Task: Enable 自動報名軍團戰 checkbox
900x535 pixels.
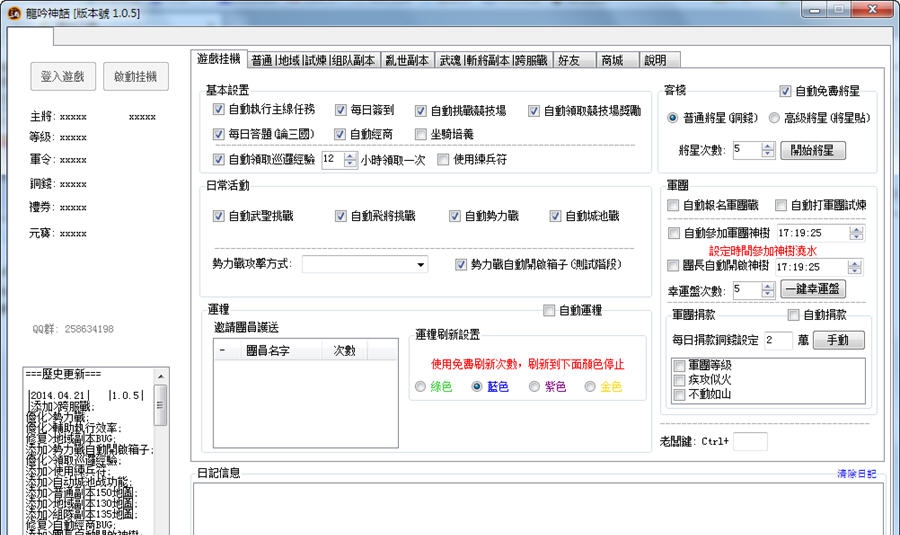Action: [673, 205]
